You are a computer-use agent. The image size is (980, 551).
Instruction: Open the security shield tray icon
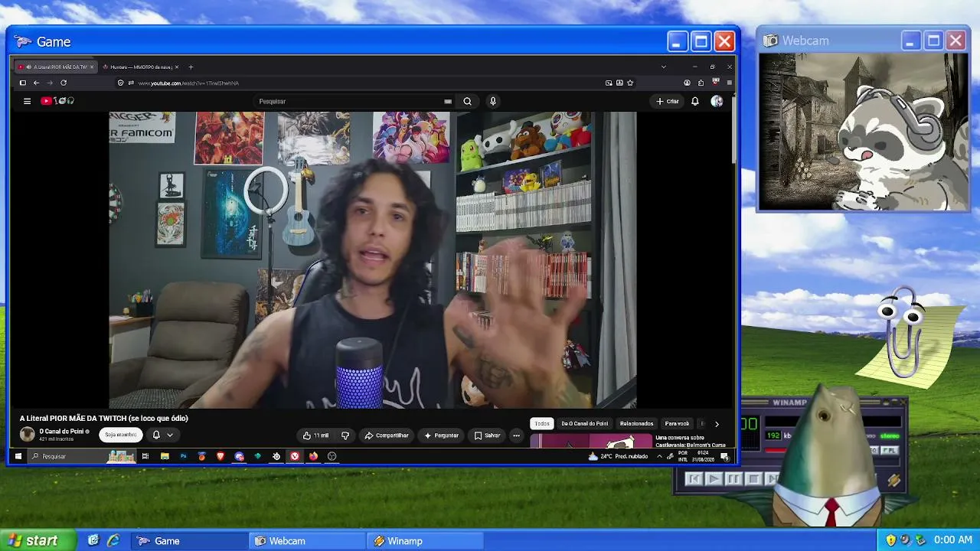890,540
